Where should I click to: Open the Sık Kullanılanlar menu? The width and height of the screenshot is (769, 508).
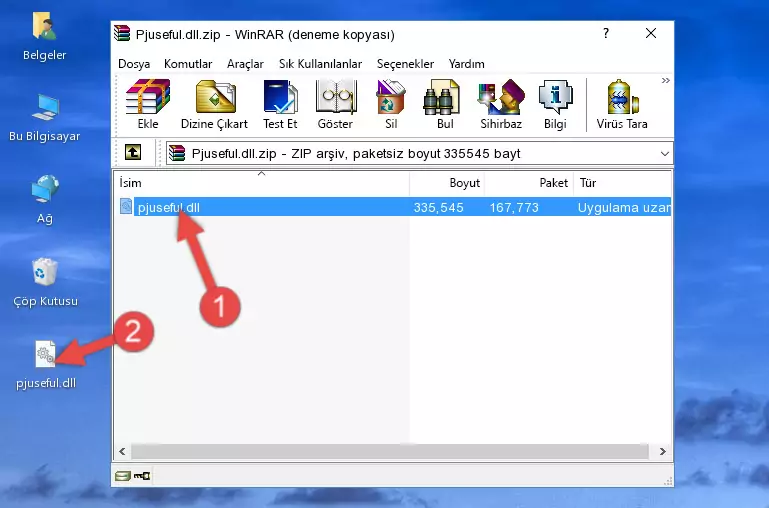(320, 64)
